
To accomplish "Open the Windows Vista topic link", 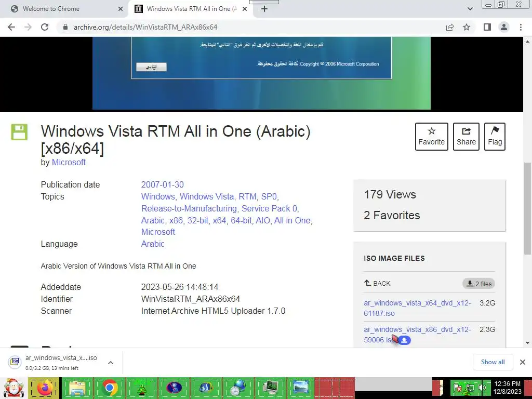I will click(x=207, y=196).
